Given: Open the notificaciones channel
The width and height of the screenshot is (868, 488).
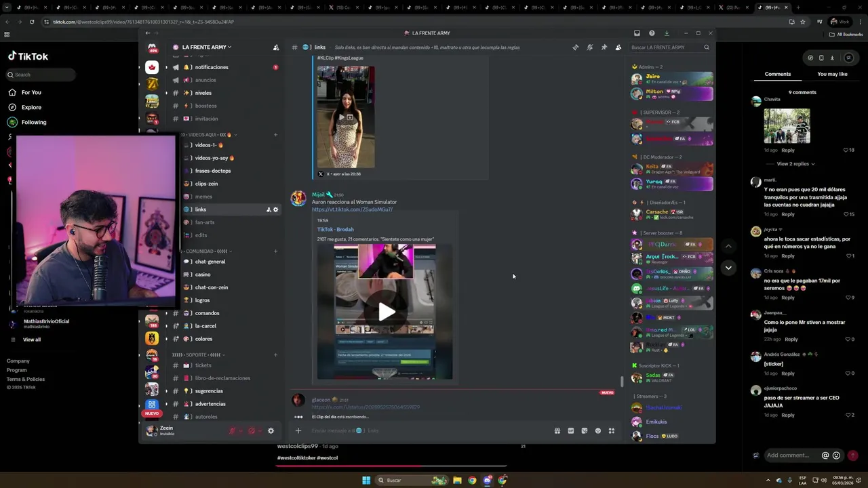Looking at the screenshot, I should tap(212, 67).
